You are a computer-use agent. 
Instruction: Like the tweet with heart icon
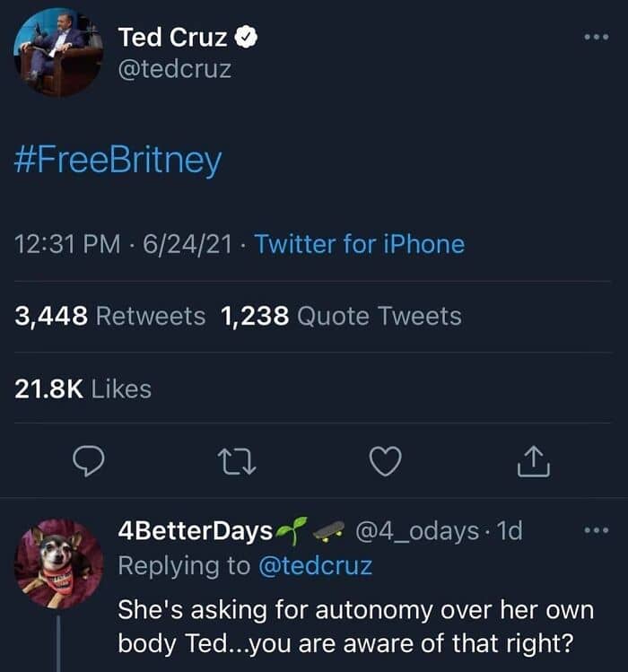(x=386, y=461)
